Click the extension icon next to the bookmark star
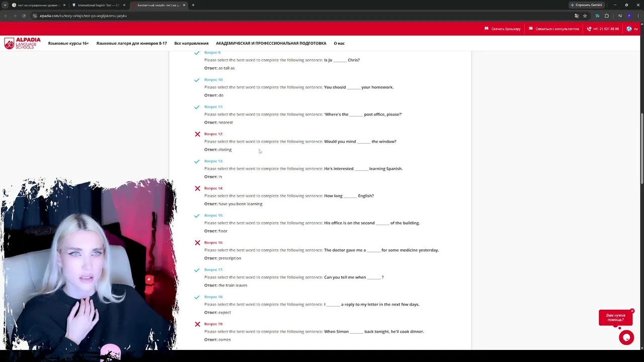Screen dimensions: 644x362 pos(597,16)
